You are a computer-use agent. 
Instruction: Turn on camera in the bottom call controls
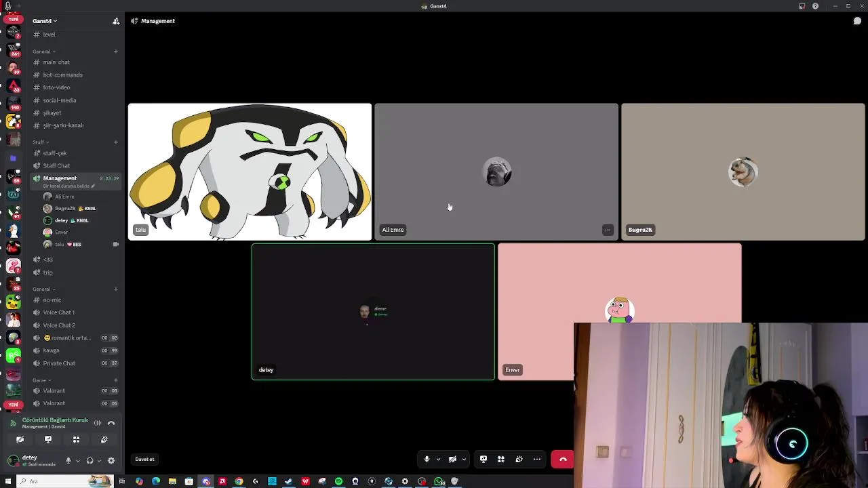[x=452, y=459]
